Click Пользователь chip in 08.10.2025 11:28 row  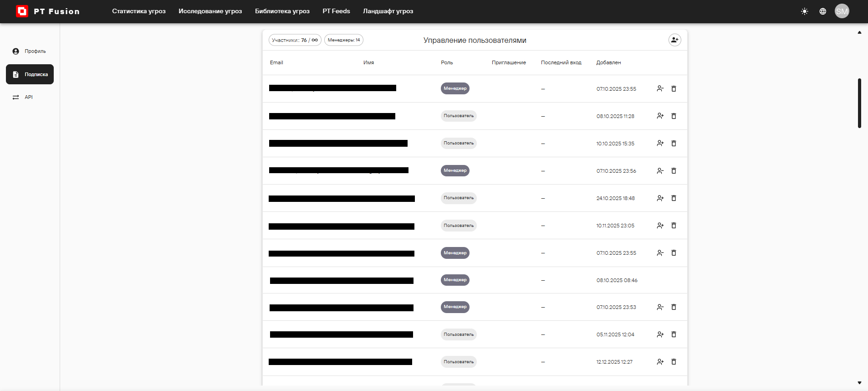(459, 116)
